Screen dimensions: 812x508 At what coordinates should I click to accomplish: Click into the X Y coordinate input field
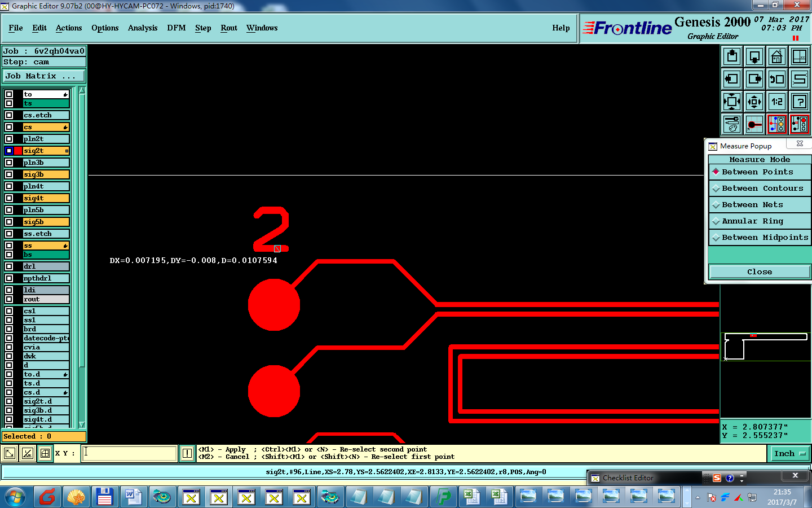click(129, 453)
